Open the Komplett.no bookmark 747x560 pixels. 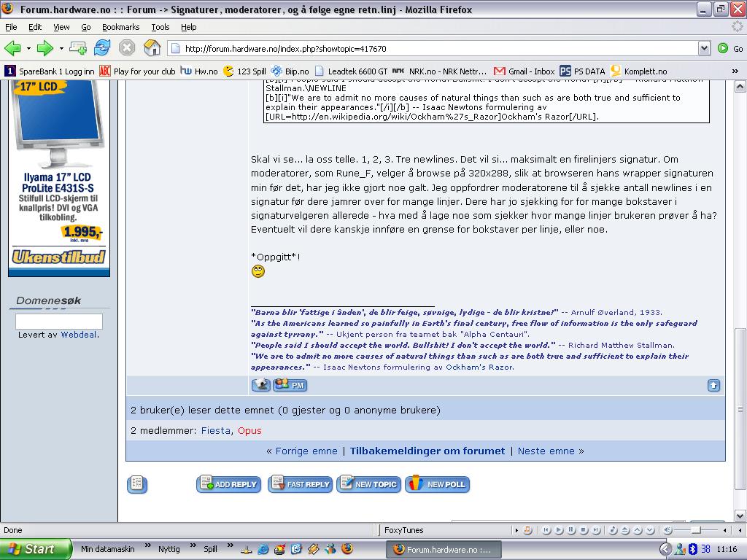(638, 71)
